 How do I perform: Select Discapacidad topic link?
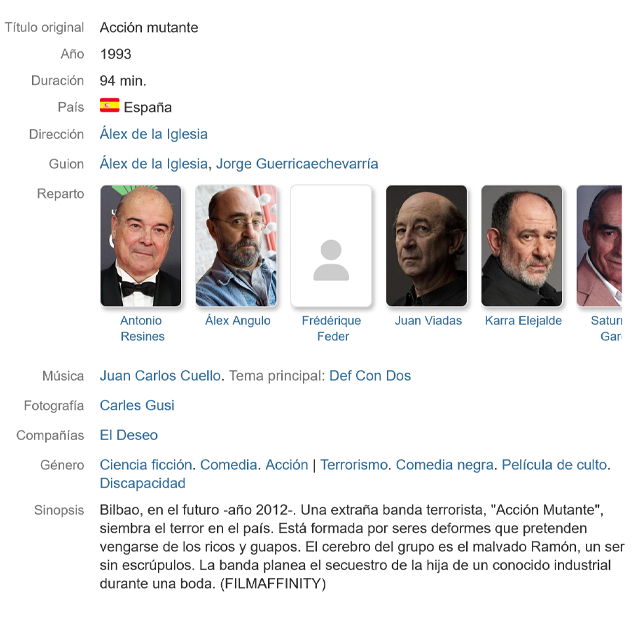[x=142, y=483]
